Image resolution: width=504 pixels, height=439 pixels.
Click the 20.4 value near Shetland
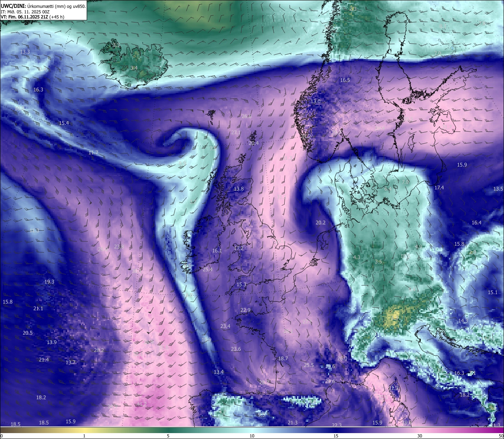[x=254, y=143]
